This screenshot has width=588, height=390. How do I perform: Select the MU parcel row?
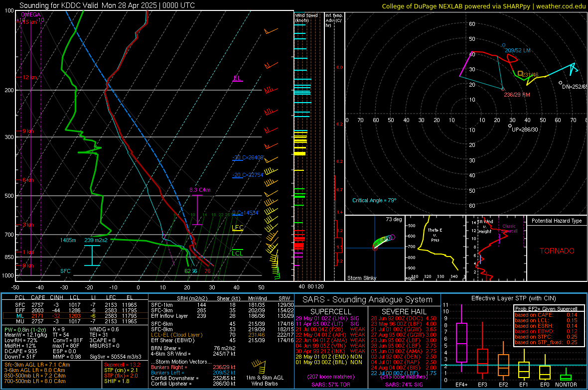(x=75, y=321)
